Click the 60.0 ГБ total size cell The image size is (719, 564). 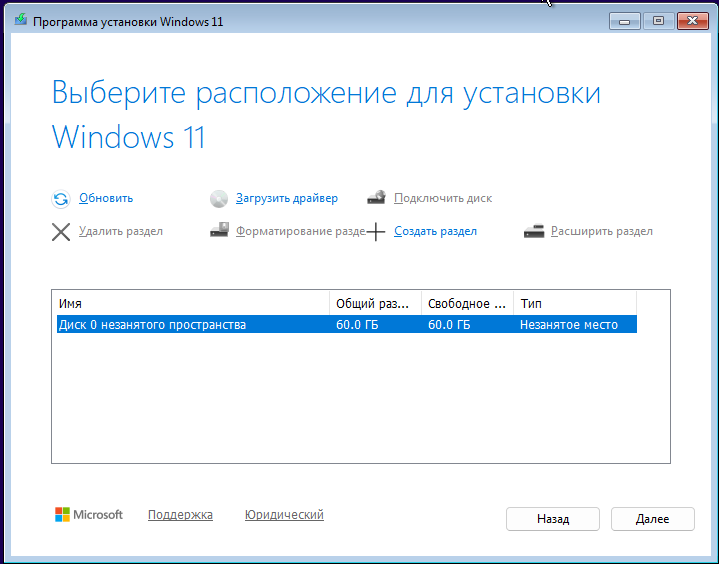[x=357, y=325]
